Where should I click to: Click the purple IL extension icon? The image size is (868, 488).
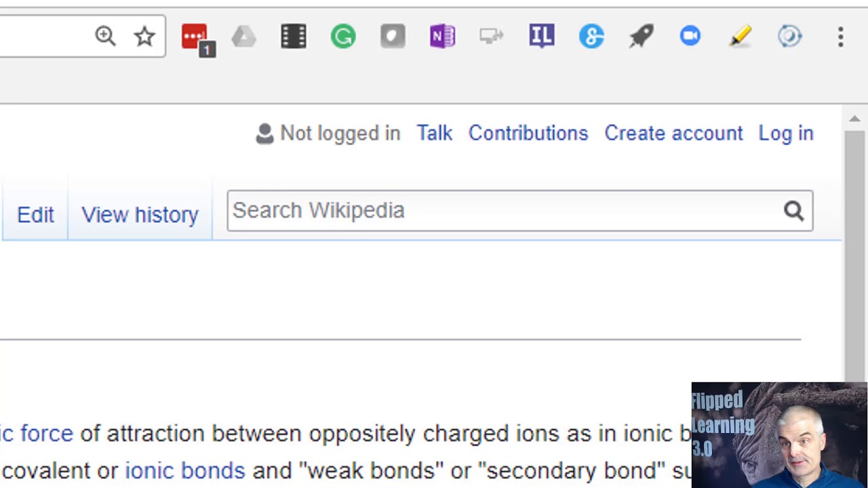point(541,37)
